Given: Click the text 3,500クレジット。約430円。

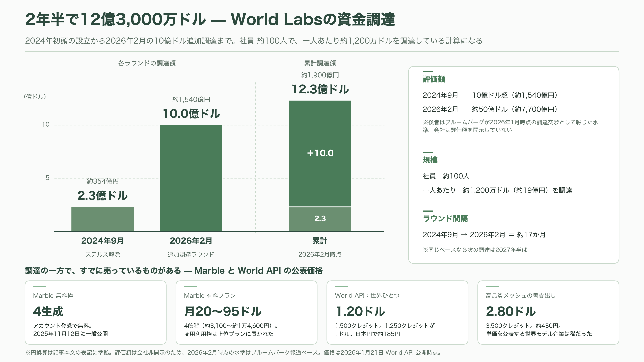Looking at the screenshot, I should tap(524, 326).
